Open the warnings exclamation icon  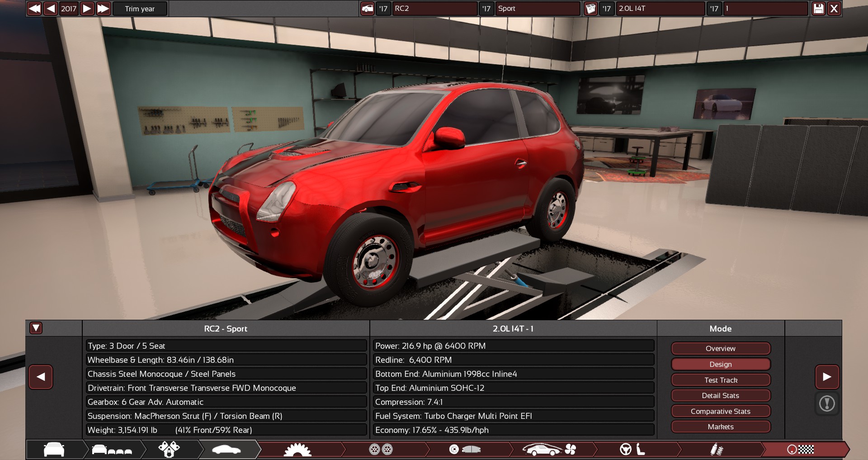coord(827,403)
